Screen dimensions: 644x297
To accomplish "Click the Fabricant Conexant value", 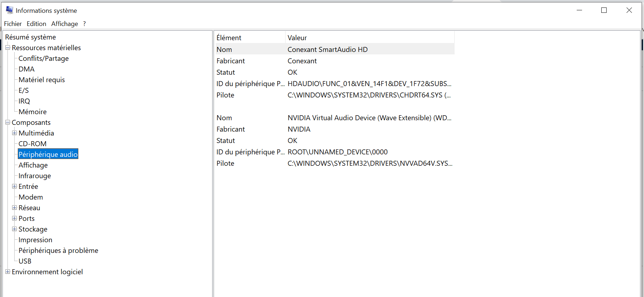I will (x=302, y=61).
